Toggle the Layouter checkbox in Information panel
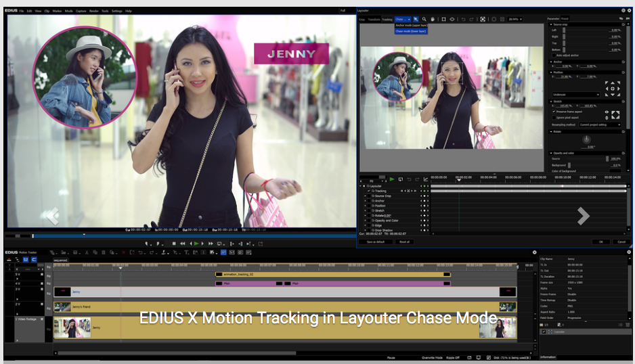Screen dimensions: 635x364 pos(544,332)
